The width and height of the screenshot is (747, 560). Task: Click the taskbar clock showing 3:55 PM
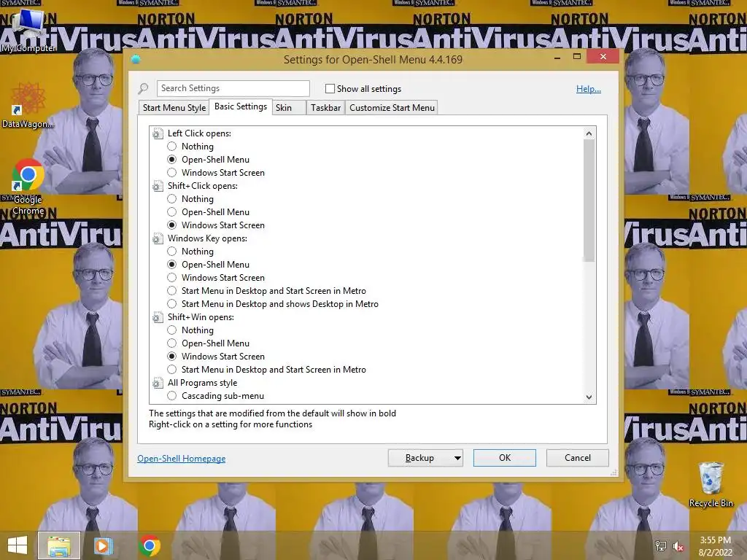716,546
